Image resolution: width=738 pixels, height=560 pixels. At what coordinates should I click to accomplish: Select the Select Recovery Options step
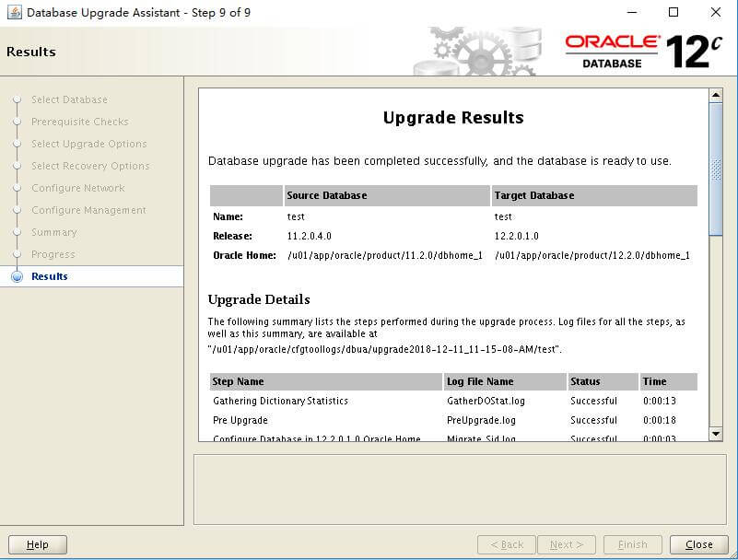(90, 166)
